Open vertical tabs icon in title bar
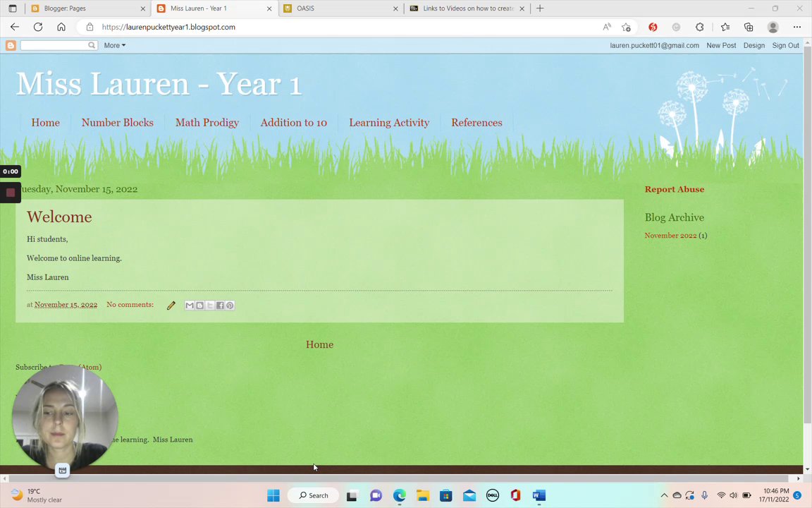Screen dimensions: 812x508 (x=13, y=8)
